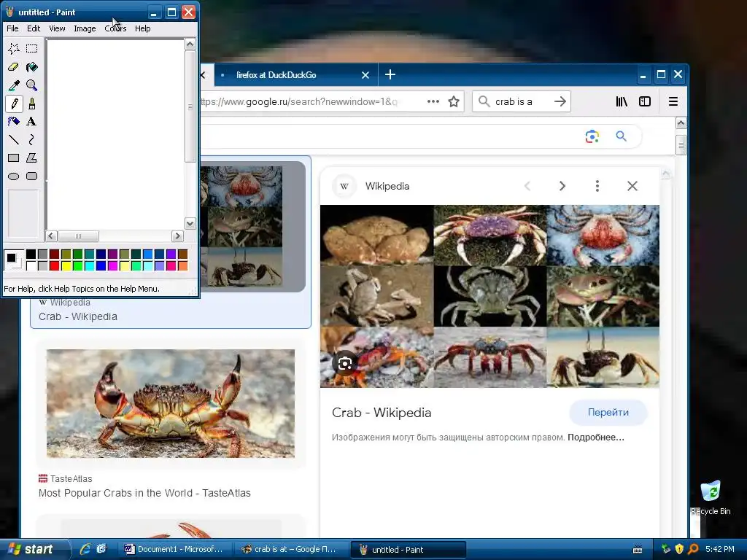Open Paint's Edit menu

tap(34, 28)
